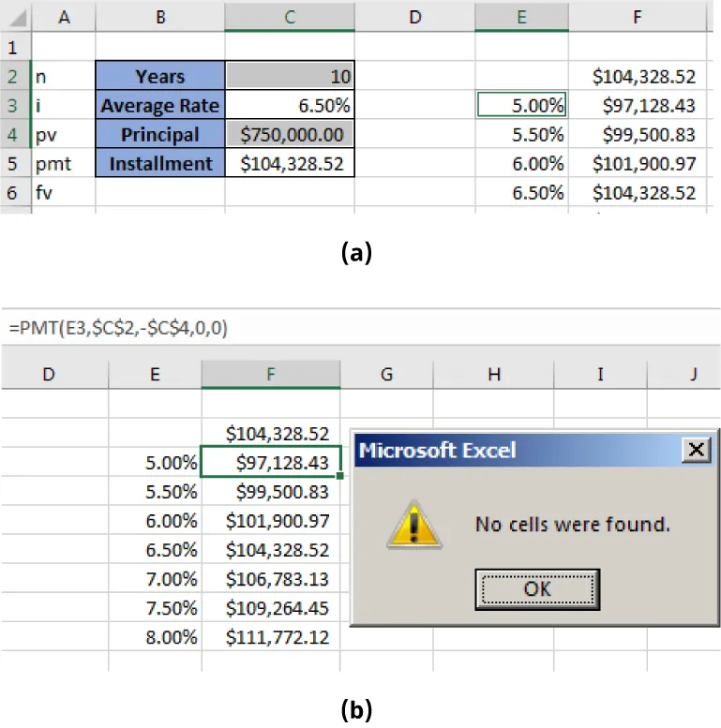Click the column H header

[493, 375]
